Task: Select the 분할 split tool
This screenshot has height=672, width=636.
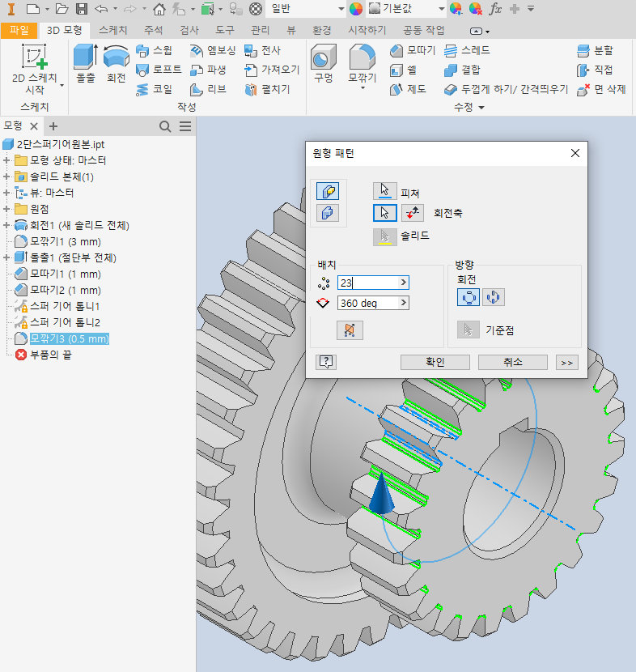Action: [595, 50]
